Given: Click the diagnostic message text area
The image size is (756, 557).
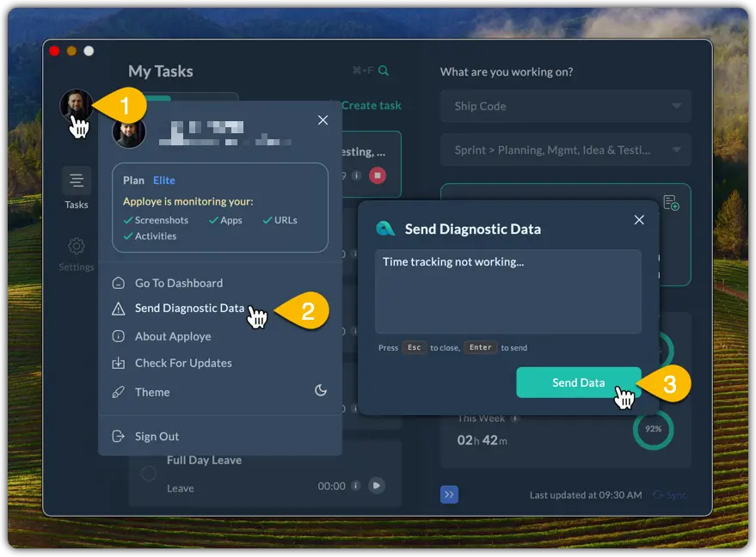Looking at the screenshot, I should coord(507,292).
